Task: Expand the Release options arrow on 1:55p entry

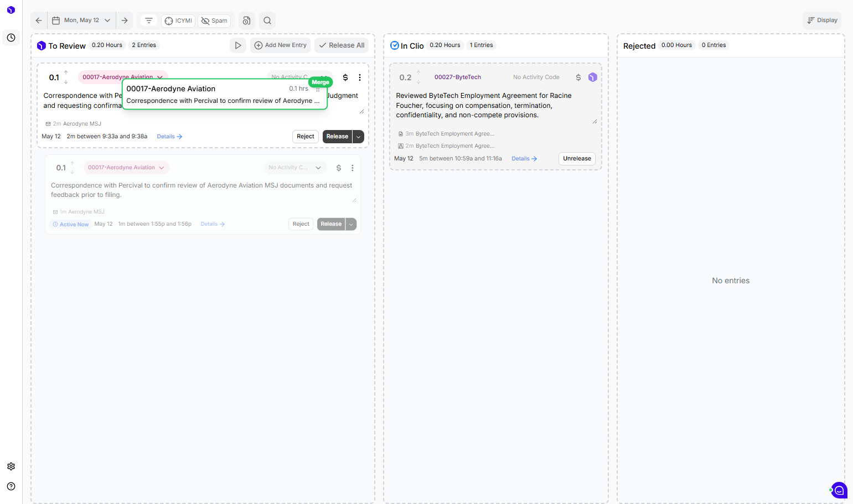Action: point(351,224)
